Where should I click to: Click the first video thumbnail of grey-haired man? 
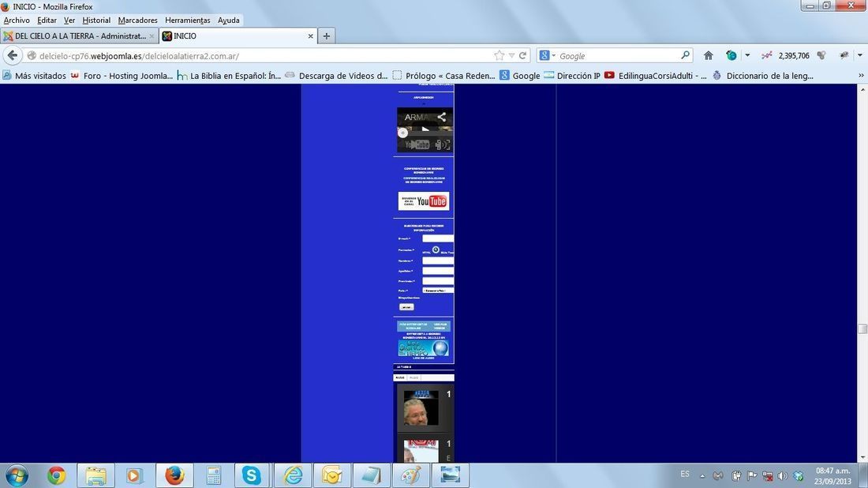(421, 408)
